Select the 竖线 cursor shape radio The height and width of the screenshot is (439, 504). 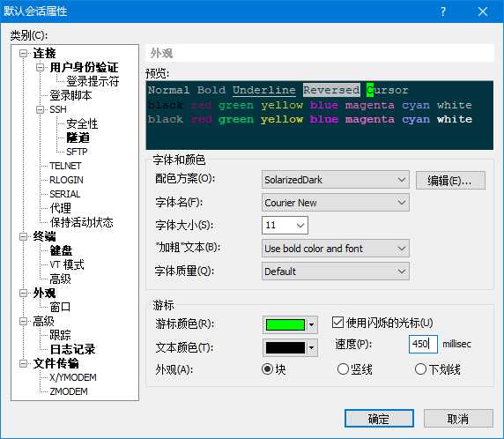click(x=343, y=368)
